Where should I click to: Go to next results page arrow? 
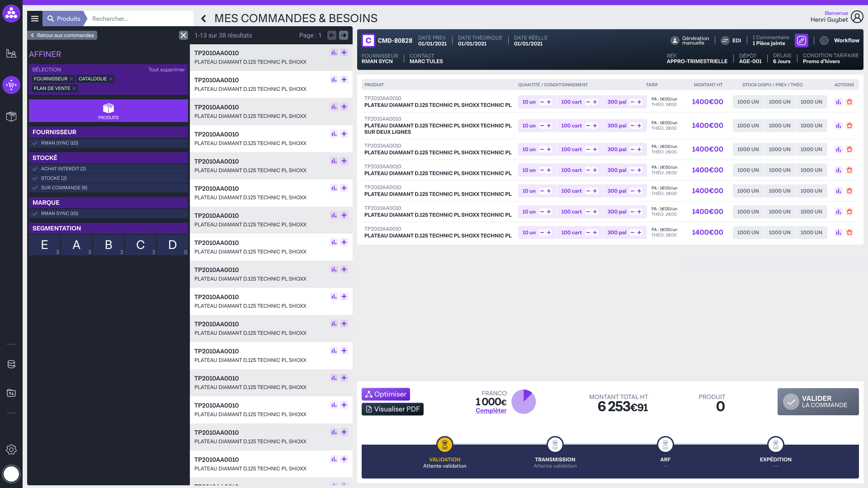click(x=344, y=35)
